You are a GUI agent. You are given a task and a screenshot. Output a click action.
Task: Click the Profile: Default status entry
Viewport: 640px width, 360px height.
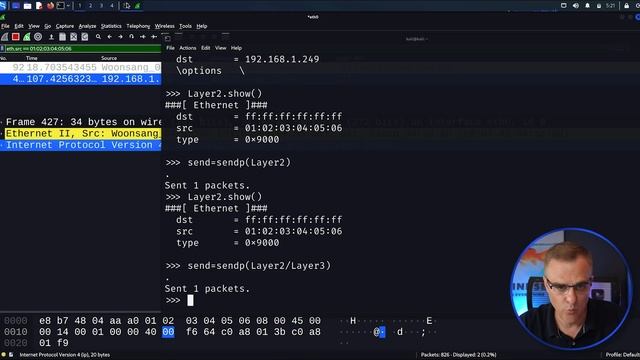(622, 355)
